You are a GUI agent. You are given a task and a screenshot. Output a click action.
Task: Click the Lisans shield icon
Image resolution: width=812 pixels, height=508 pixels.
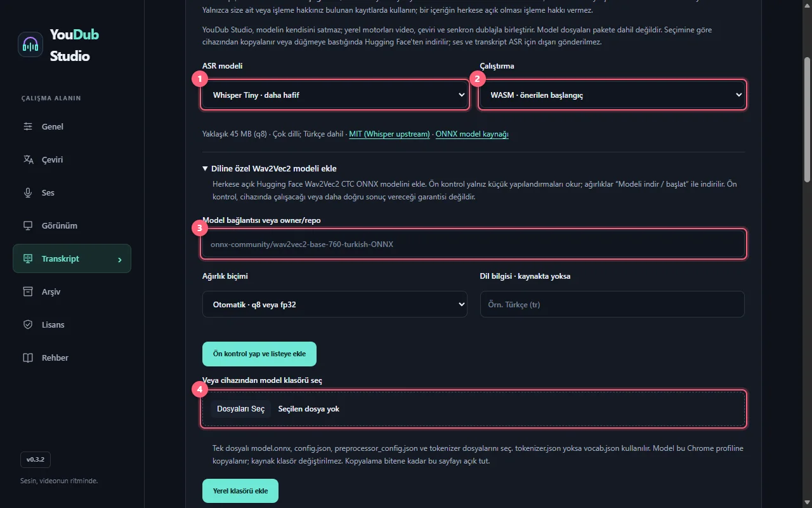[28, 324]
